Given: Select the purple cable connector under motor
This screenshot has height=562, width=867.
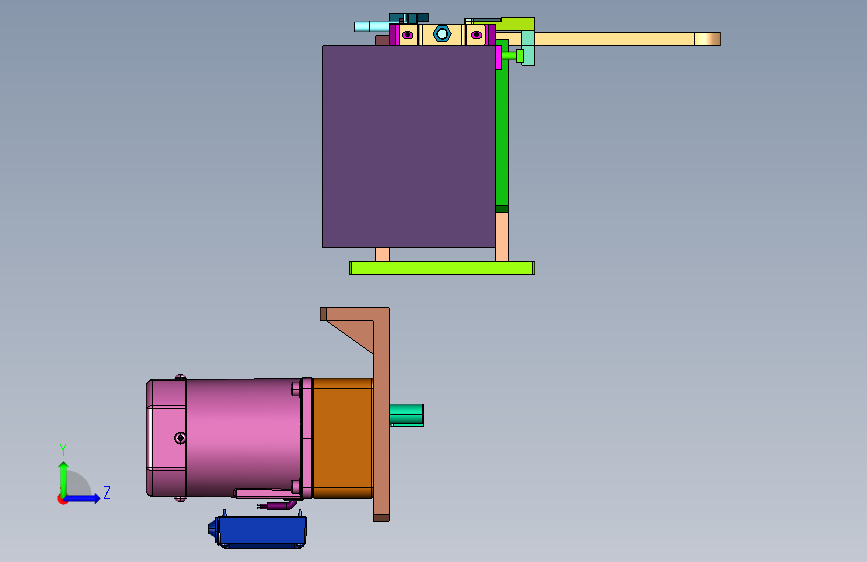Looking at the screenshot, I should tap(277, 504).
